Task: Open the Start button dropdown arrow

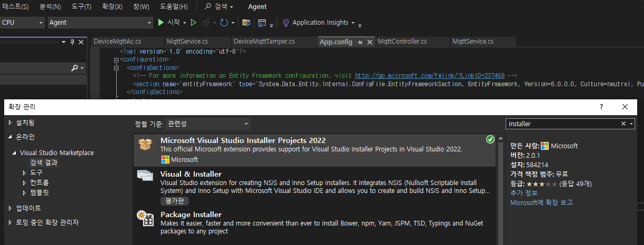Action: (x=185, y=23)
